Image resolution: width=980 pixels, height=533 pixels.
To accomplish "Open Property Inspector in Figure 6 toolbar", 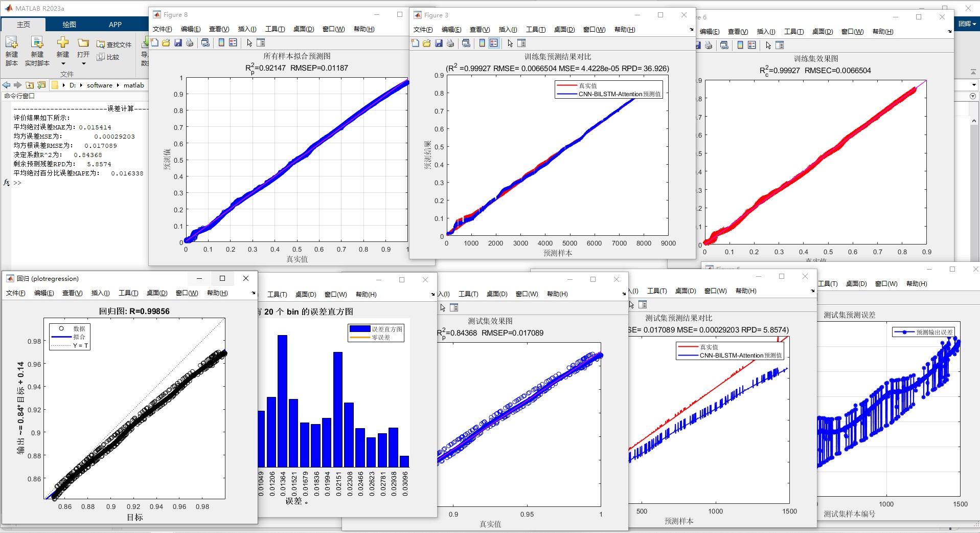I will coord(780,45).
